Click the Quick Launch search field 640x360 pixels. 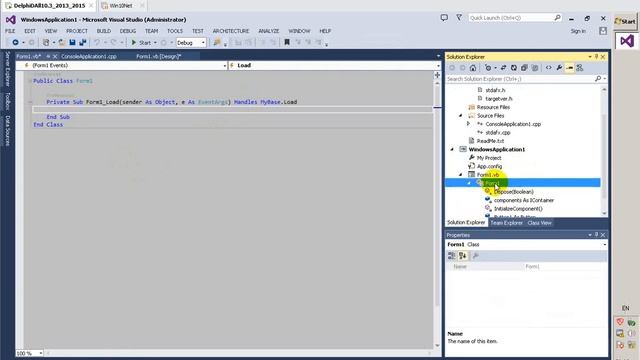[515, 18]
